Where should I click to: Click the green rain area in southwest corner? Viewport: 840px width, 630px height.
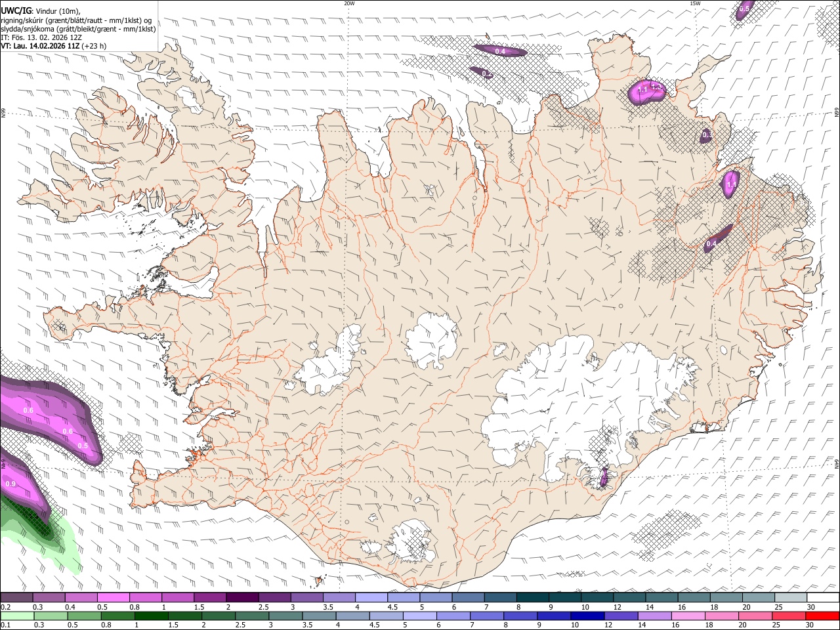[x=39, y=535]
